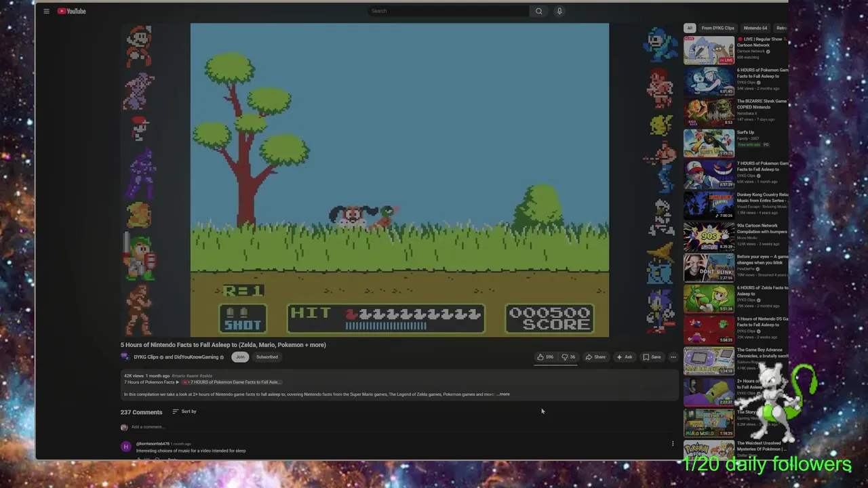Open the LIVE Regular Show thumbnail

(709, 50)
